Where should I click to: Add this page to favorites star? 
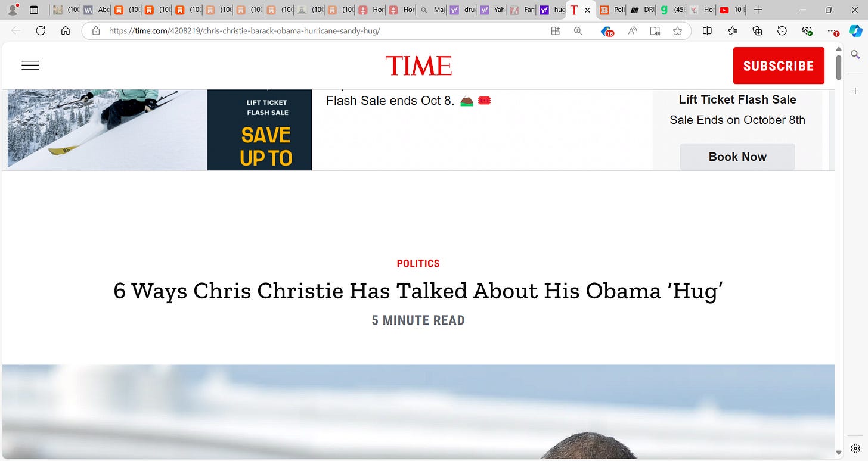677,31
